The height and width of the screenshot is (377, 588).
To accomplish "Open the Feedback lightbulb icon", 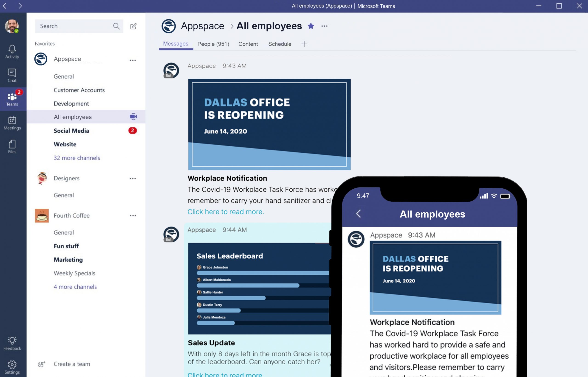I will 12,343.
